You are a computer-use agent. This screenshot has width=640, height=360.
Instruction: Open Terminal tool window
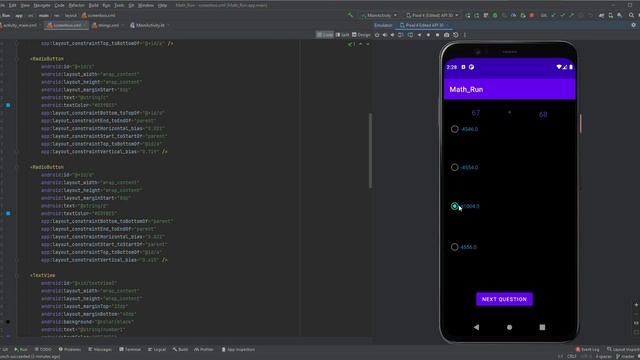pos(130,349)
